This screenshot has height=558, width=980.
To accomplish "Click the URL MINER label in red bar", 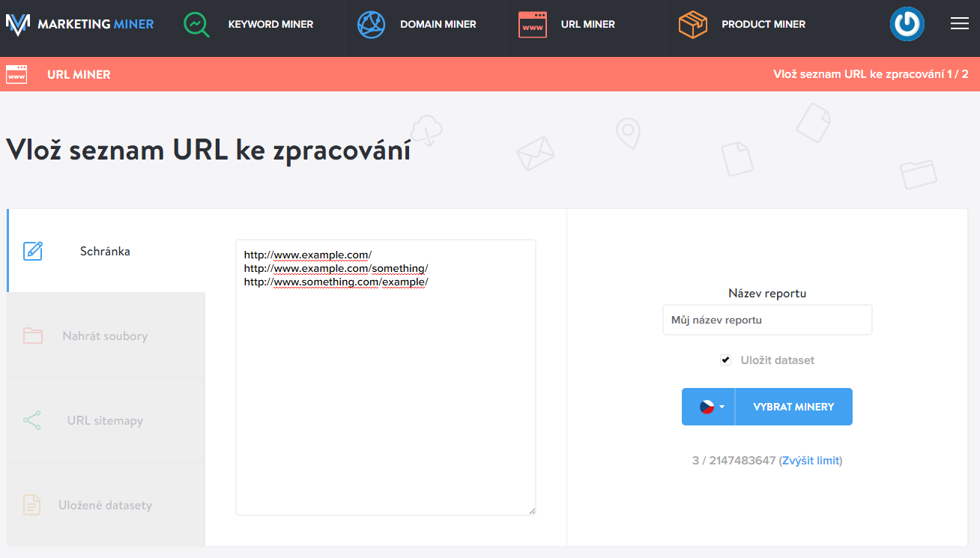I will [x=79, y=74].
